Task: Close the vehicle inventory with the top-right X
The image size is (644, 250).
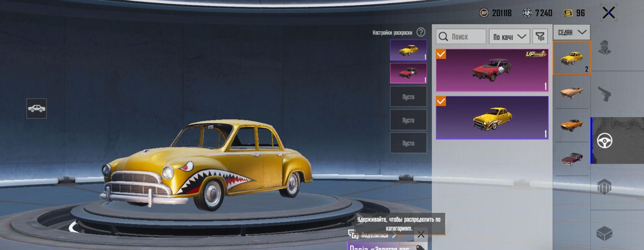Action: (608, 13)
